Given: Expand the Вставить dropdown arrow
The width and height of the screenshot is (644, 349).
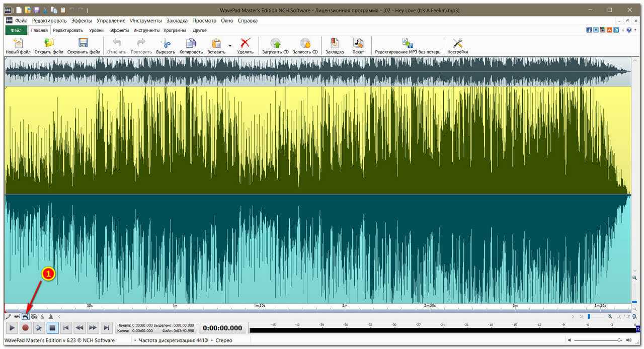Looking at the screenshot, I should (230, 46).
